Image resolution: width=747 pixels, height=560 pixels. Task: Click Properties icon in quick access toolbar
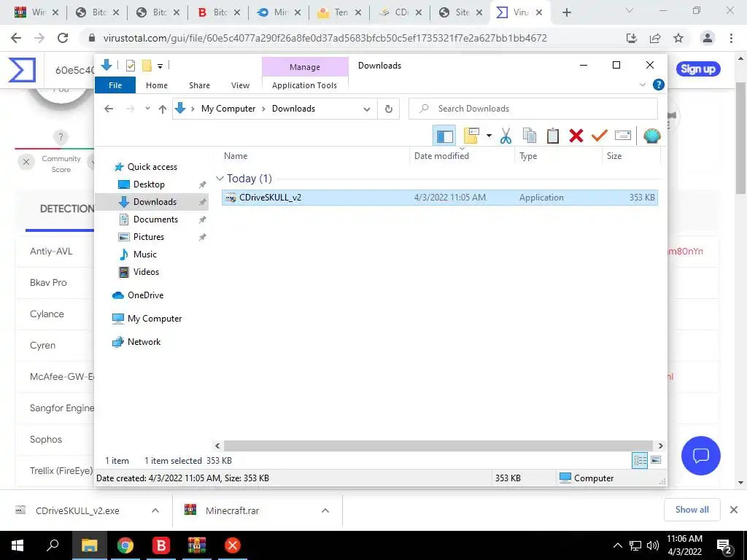pos(130,66)
